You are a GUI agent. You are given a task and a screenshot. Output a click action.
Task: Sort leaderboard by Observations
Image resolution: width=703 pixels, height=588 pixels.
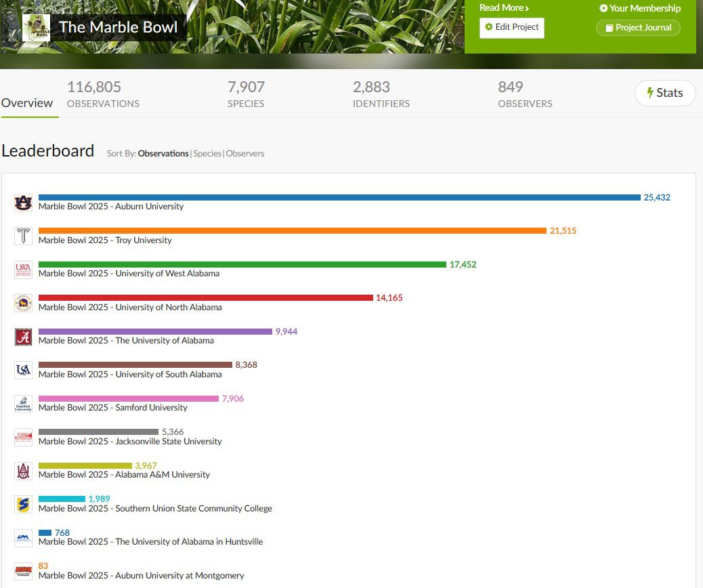pyautogui.click(x=163, y=154)
